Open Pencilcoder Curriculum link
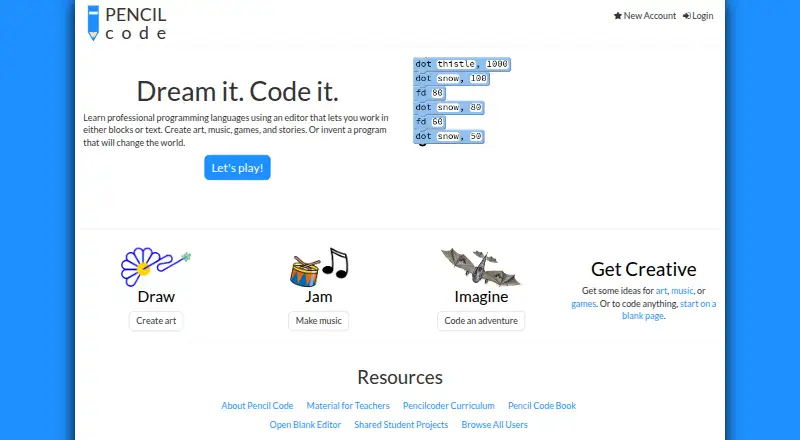 (x=448, y=406)
